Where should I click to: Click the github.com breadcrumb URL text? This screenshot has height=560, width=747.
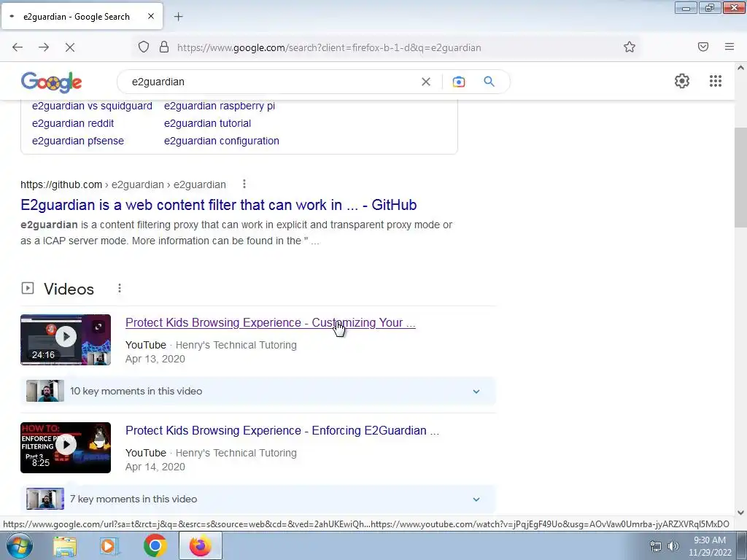click(x=123, y=184)
